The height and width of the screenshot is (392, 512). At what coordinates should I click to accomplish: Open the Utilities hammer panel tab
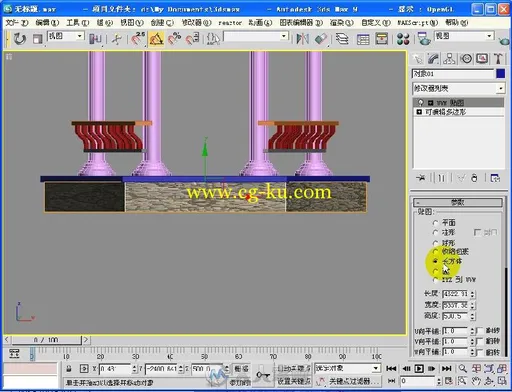pos(498,59)
